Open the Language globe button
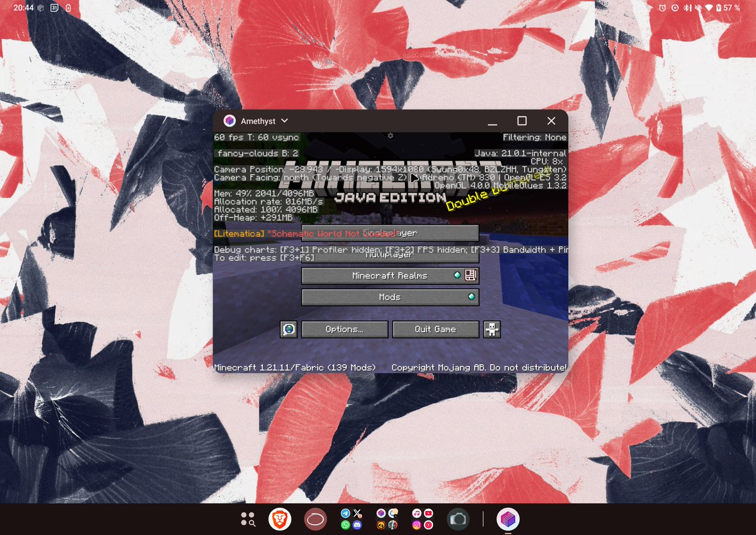The width and height of the screenshot is (756, 535). pyautogui.click(x=289, y=329)
